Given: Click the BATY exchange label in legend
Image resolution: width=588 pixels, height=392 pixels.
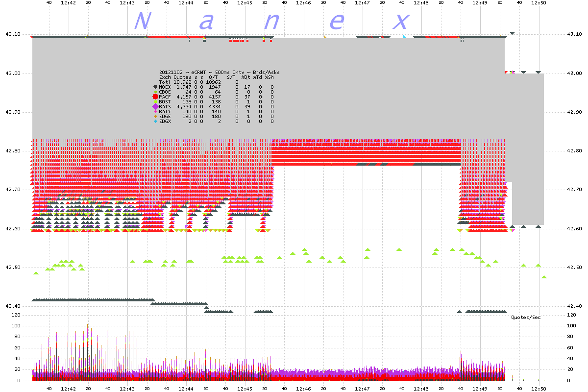Looking at the screenshot, I should click(x=165, y=111).
